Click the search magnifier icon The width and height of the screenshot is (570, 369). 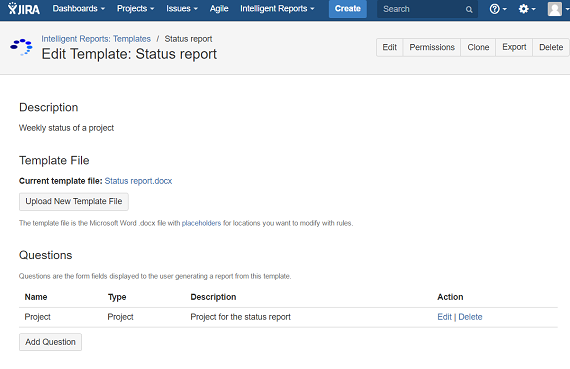[x=469, y=9]
